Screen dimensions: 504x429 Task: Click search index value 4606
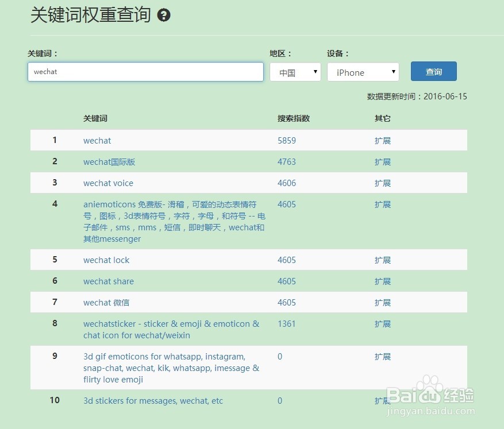click(287, 183)
